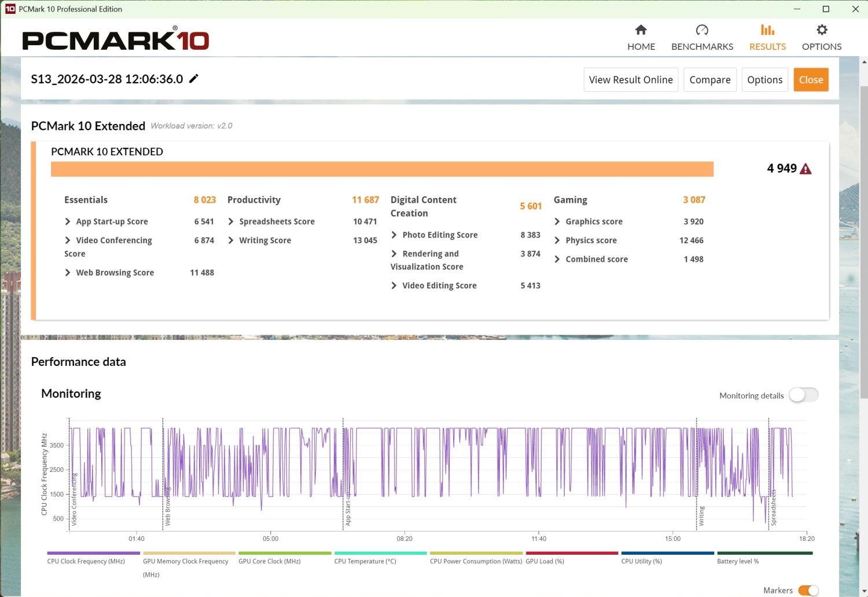This screenshot has width=868, height=597.
Task: Open the Benchmarks gauge icon
Action: (x=702, y=30)
